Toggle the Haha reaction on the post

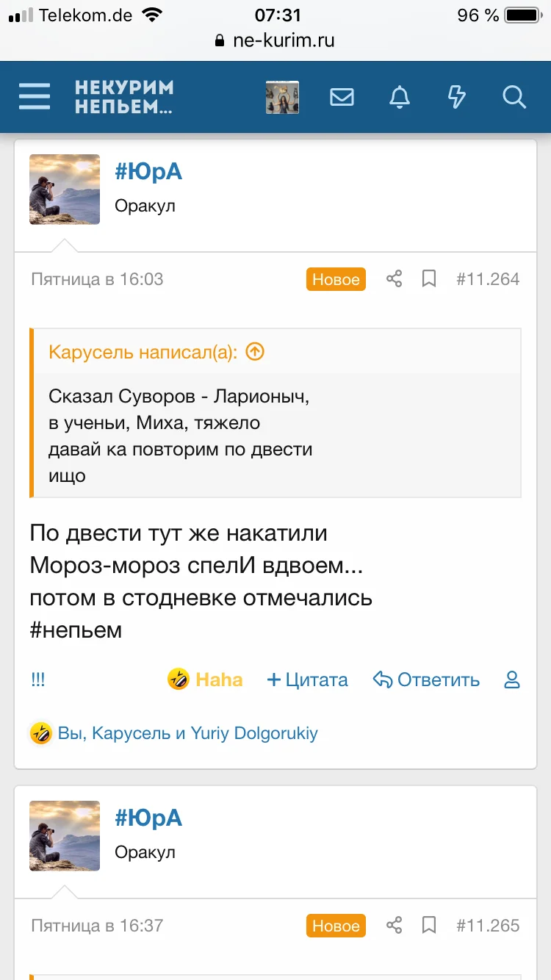pos(205,680)
